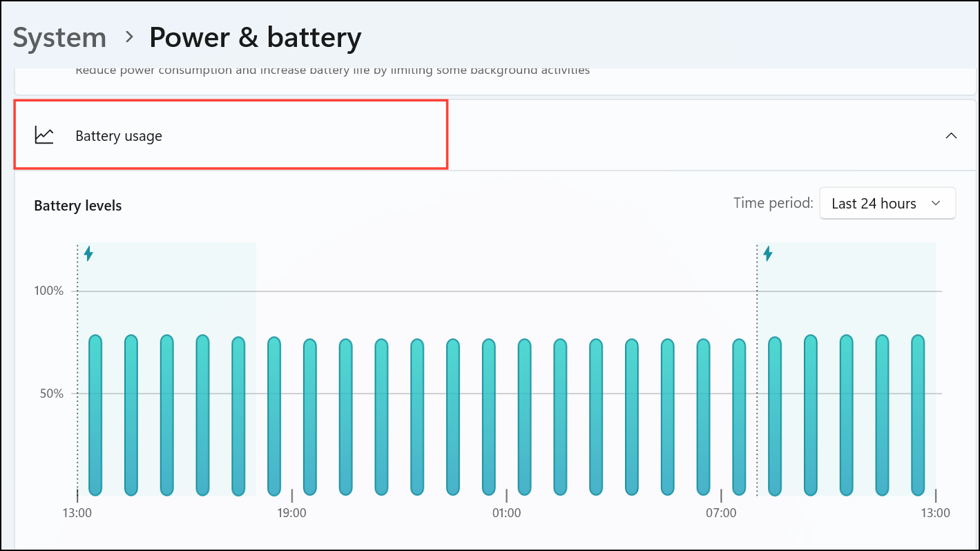This screenshot has width=980, height=551.
Task: Collapse the Battery usage section with chevron
Action: point(951,136)
